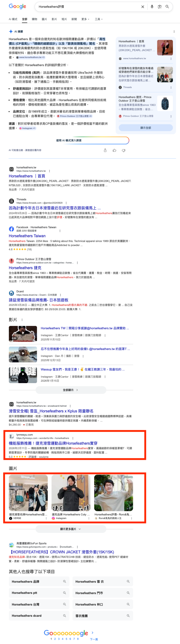
Task: Open more options for Facebook Horsefeathers Taiwan result
Action: tap(60, 231)
